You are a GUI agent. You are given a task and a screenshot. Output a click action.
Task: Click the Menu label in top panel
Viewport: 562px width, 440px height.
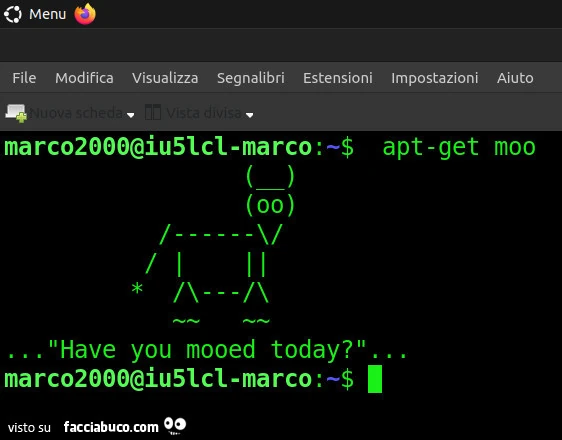click(47, 14)
